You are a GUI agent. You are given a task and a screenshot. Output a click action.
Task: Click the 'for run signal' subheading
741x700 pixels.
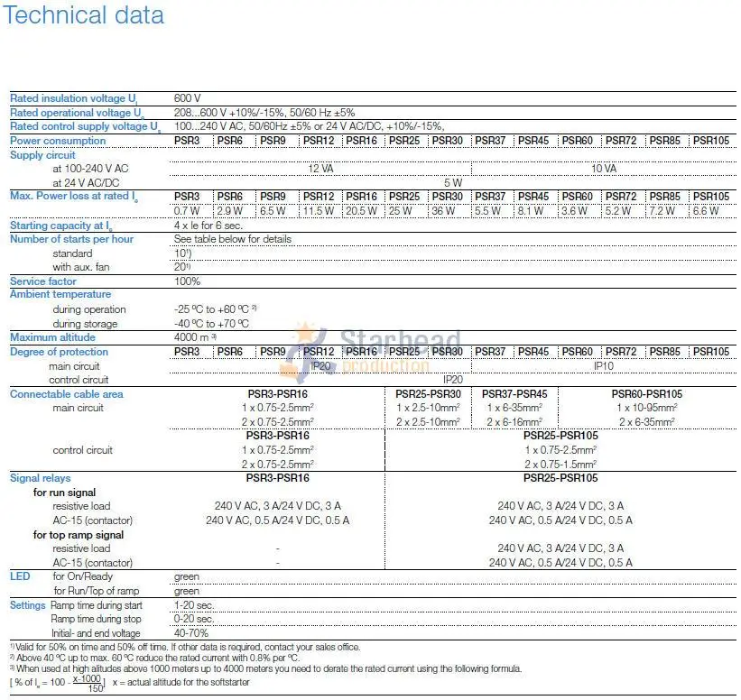(x=64, y=493)
